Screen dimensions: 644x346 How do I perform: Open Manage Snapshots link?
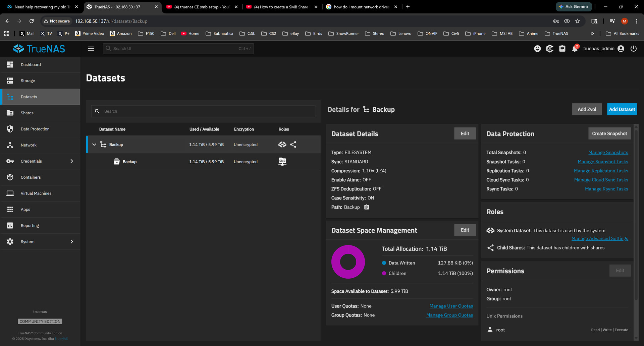tap(608, 153)
